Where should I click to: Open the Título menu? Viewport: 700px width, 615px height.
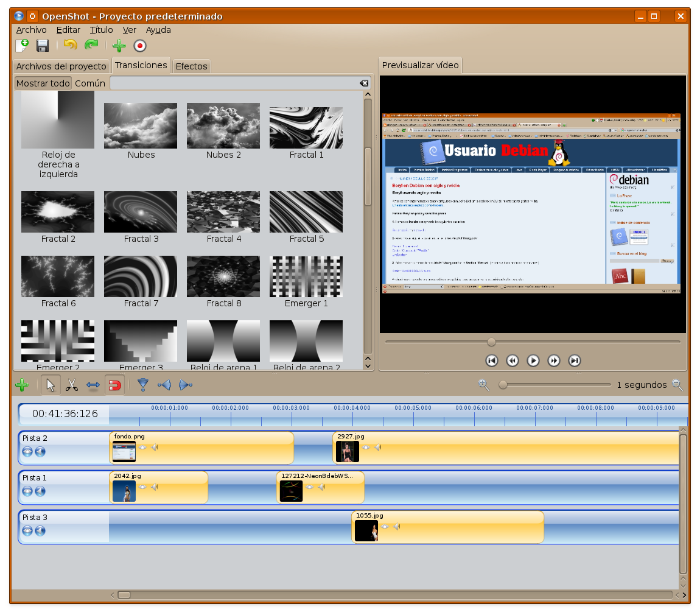tap(101, 30)
